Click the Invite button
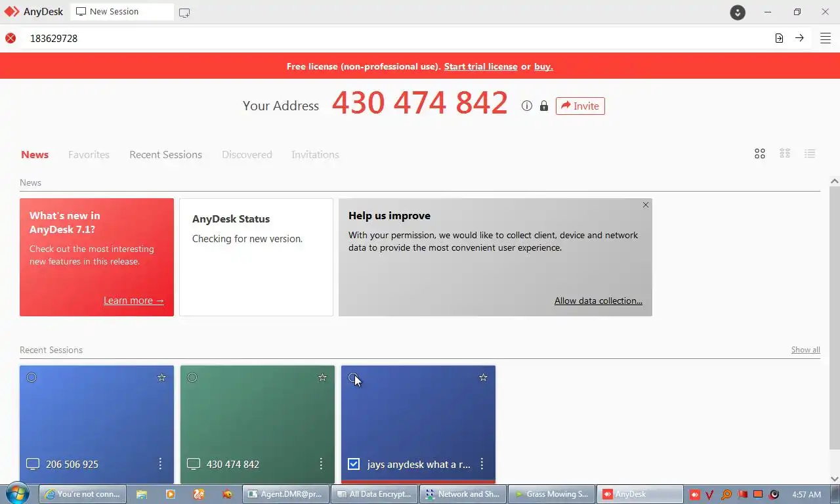Image resolution: width=840 pixels, height=504 pixels. [x=580, y=106]
